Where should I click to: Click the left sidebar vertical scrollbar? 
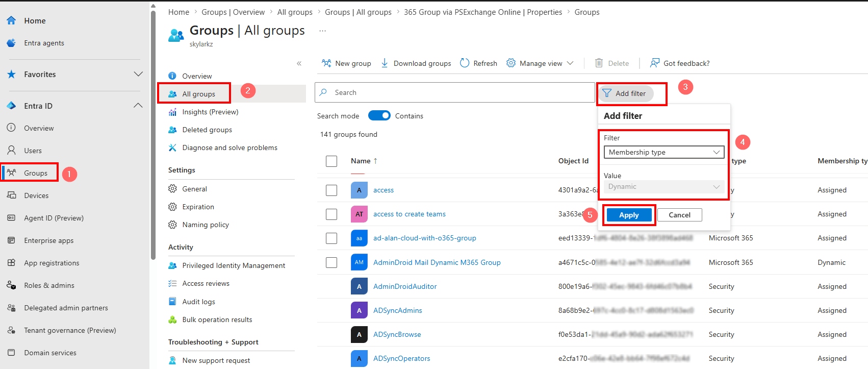[153, 135]
